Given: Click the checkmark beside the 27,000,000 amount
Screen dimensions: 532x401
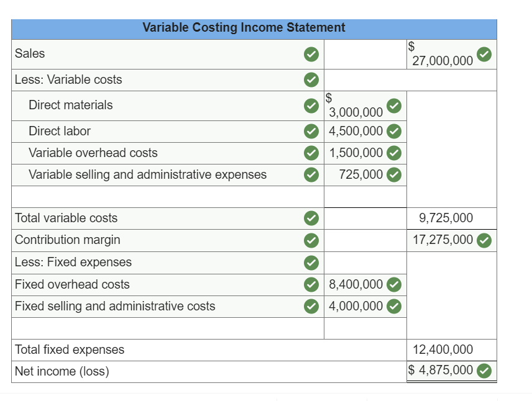Looking at the screenshot, I should 484,54.
